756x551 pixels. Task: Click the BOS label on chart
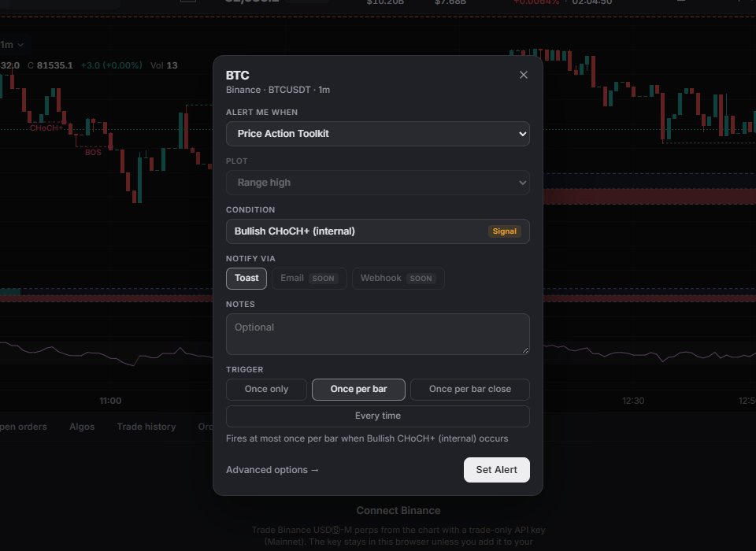93,153
